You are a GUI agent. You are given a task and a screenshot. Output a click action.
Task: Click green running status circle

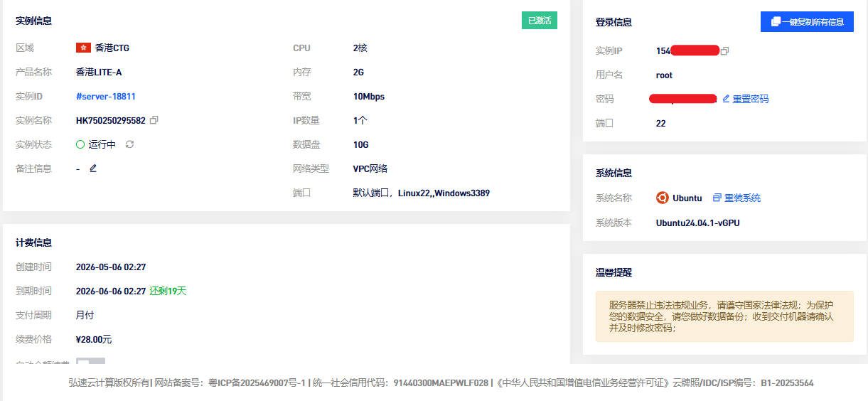pos(80,144)
